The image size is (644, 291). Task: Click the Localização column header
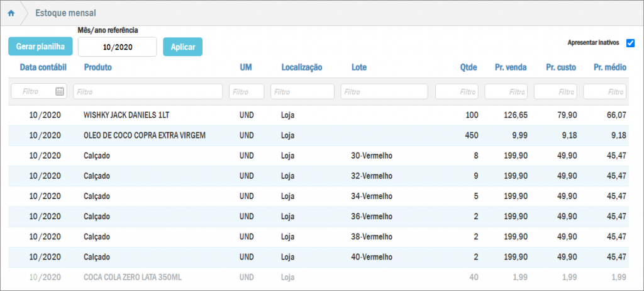coord(301,67)
